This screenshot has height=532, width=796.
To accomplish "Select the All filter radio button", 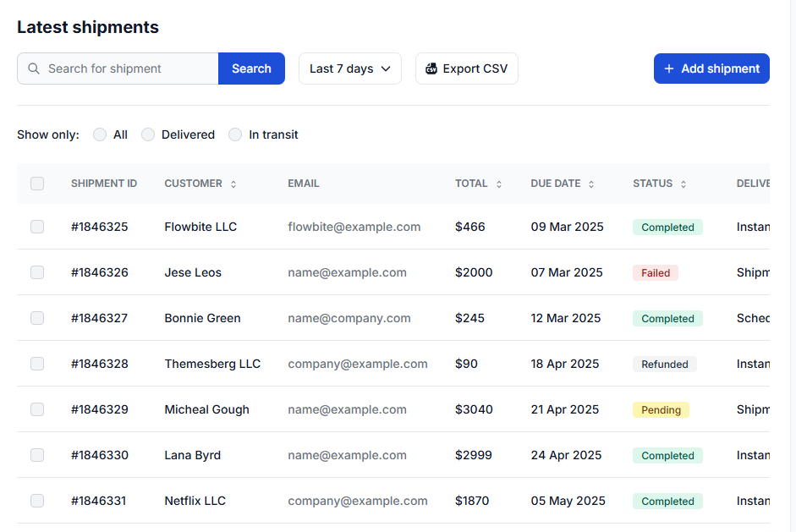I will coord(99,134).
